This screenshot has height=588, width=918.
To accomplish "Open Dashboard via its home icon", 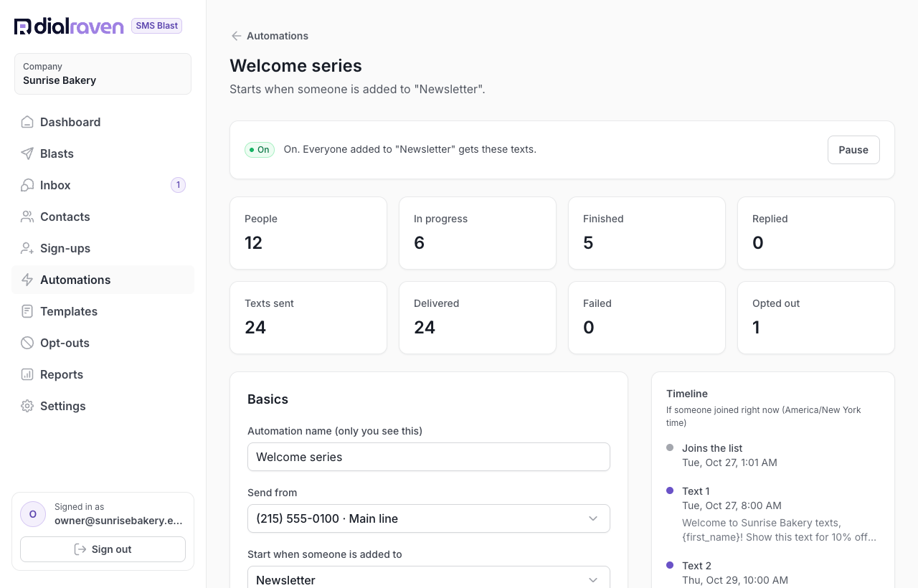I will point(27,122).
